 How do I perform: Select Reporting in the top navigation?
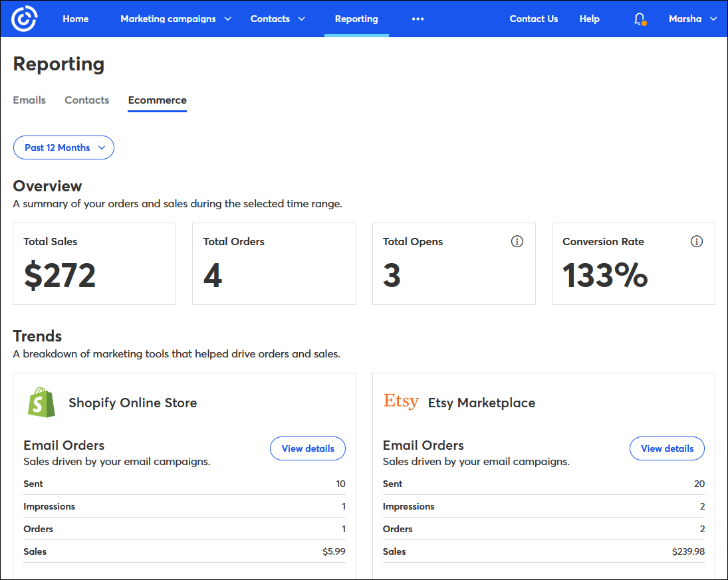coord(356,19)
